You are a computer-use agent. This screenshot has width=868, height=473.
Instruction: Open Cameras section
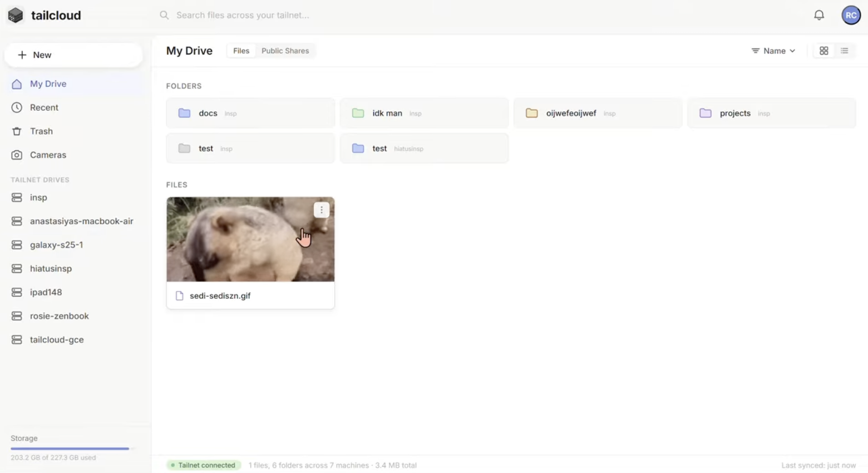click(x=48, y=155)
